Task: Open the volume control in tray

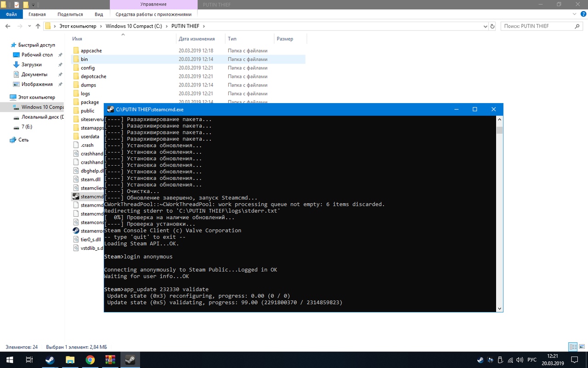Action: coord(520,360)
